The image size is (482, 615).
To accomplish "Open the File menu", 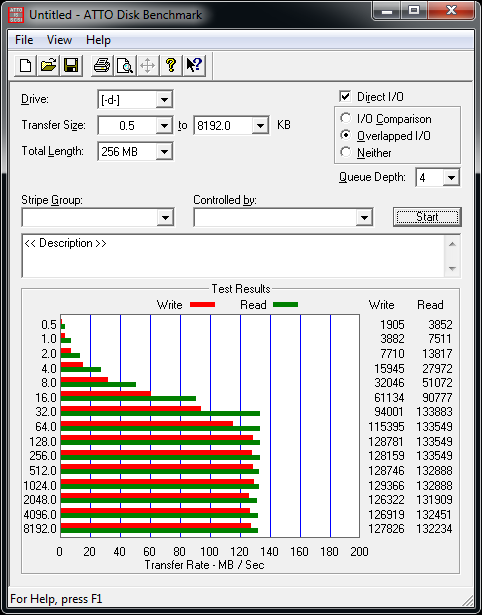I will pyautogui.click(x=24, y=40).
